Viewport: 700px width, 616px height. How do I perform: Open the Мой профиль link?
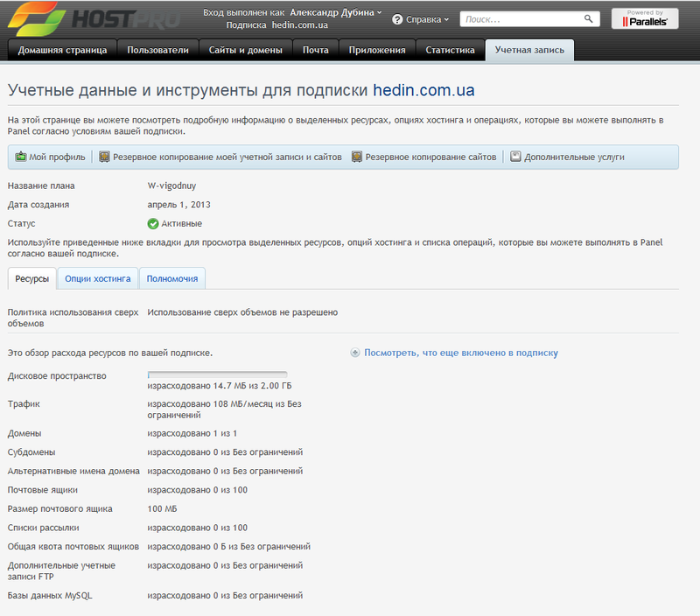(x=57, y=157)
